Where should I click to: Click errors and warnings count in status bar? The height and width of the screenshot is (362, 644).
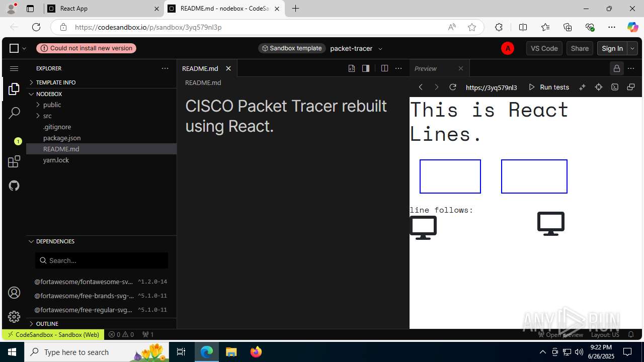tap(121, 334)
